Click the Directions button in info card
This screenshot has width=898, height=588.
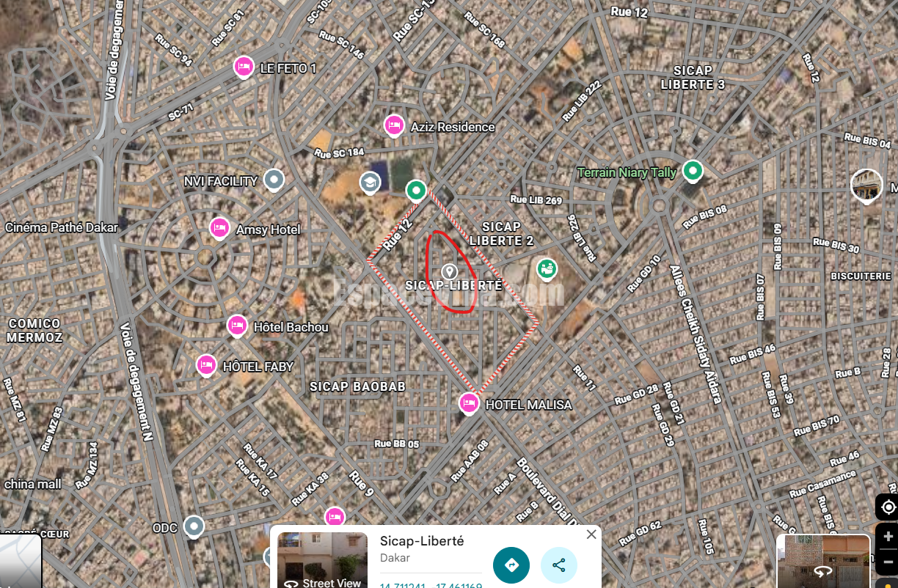coord(511,565)
